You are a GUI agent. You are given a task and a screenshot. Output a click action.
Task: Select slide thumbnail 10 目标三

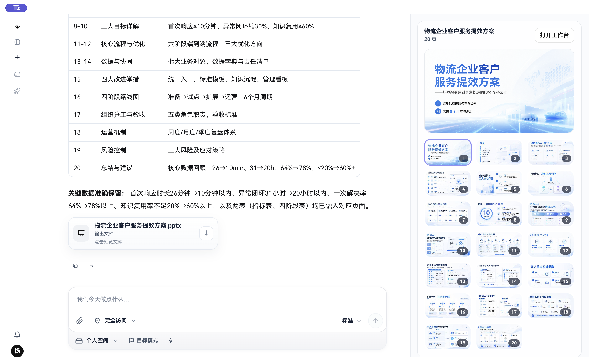[x=448, y=244]
